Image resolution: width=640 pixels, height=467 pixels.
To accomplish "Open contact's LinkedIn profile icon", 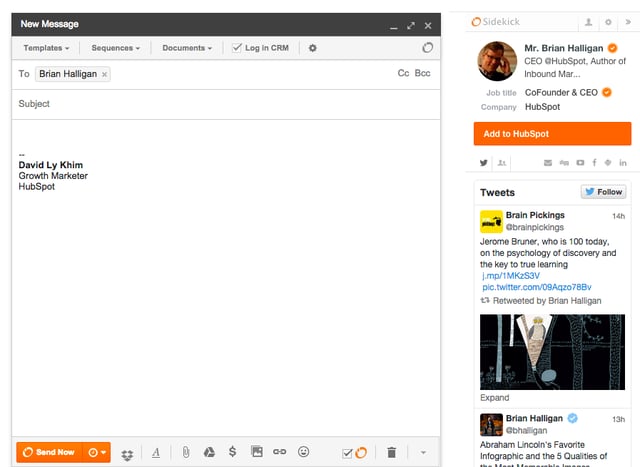I will coord(623,163).
